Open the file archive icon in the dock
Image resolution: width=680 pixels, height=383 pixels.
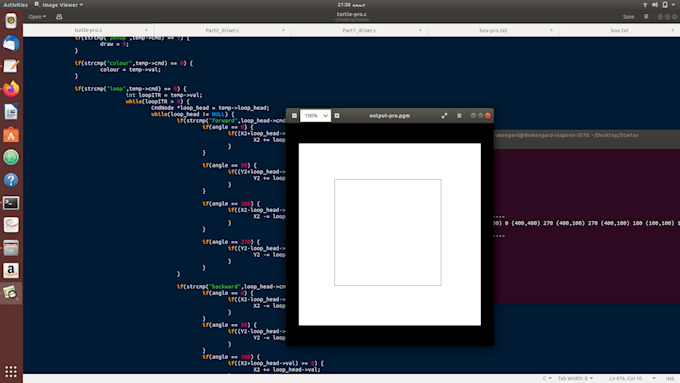pyautogui.click(x=11, y=248)
